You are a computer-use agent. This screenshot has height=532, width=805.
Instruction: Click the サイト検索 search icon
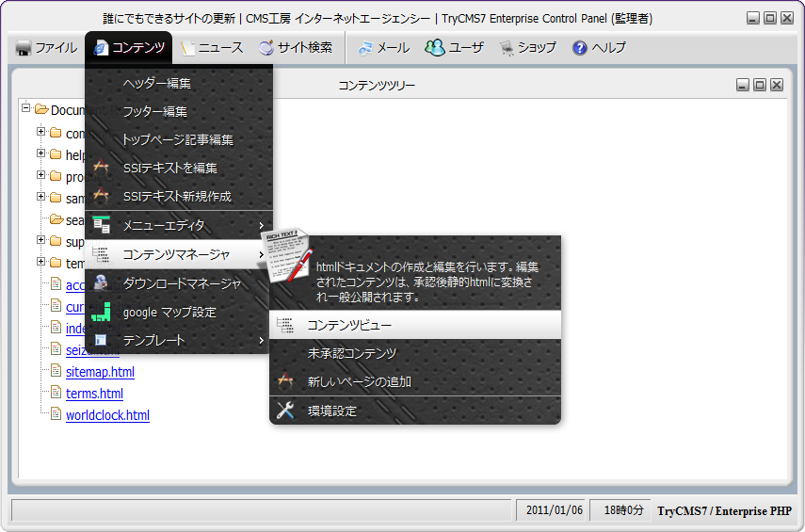pos(266,48)
